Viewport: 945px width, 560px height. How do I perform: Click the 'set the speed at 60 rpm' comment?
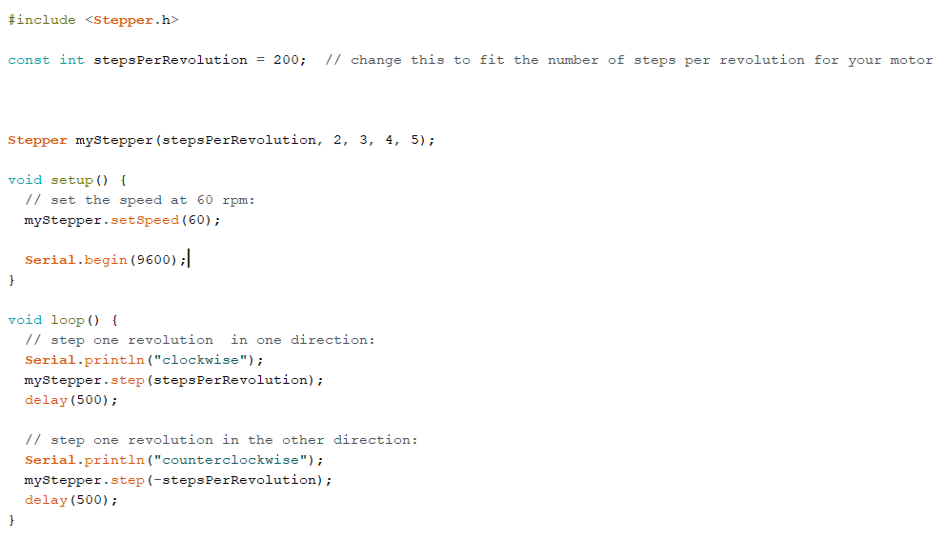tap(140, 200)
